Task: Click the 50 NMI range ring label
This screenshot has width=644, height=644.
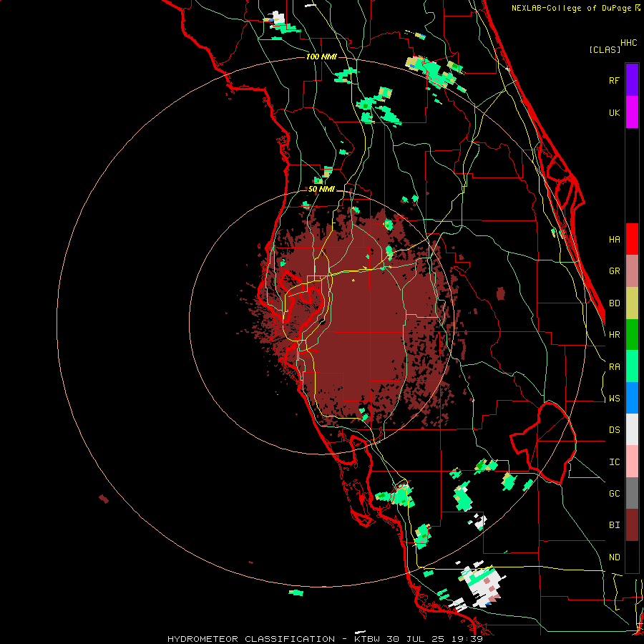Action: (321, 190)
